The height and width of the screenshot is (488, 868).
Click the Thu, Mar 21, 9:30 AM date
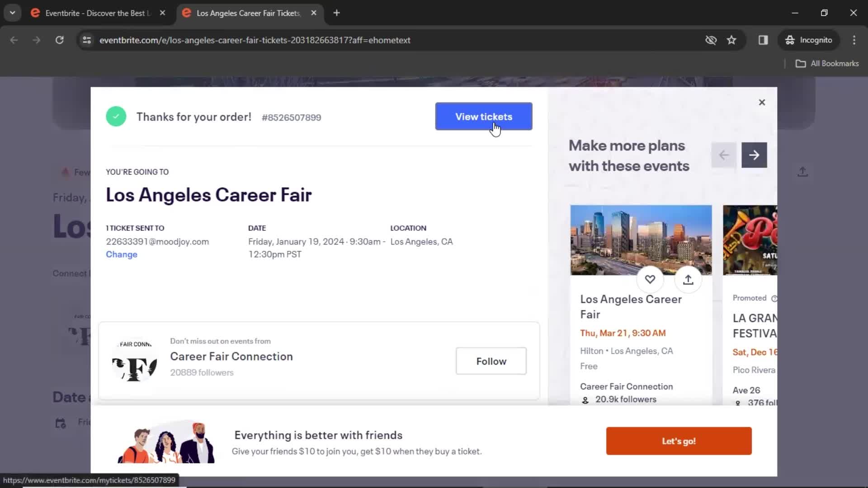(623, 333)
